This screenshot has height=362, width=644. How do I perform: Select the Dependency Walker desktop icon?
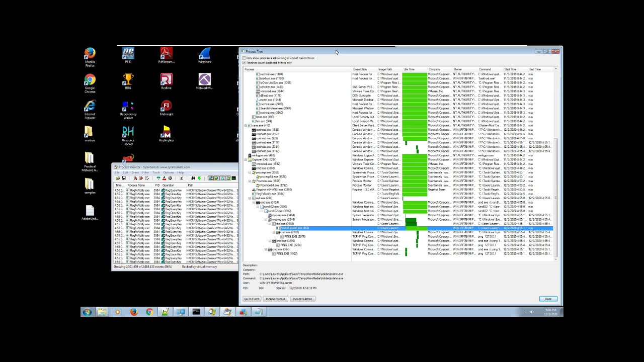pos(128,110)
